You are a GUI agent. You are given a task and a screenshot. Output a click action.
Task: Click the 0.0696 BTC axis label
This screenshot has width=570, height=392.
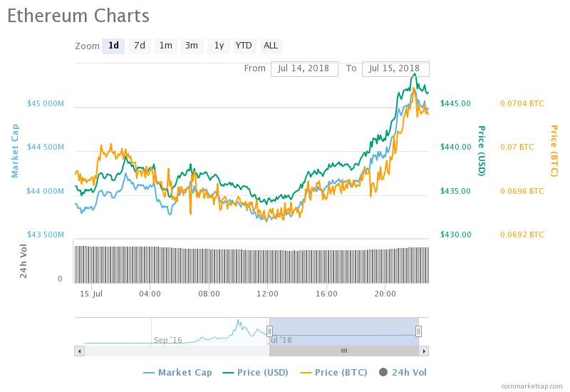pos(522,191)
